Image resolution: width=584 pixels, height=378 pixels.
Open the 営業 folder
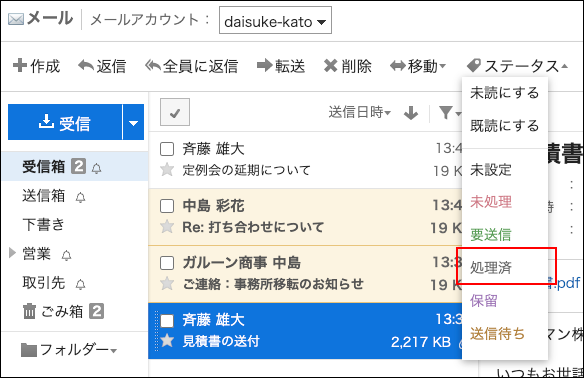(x=36, y=254)
